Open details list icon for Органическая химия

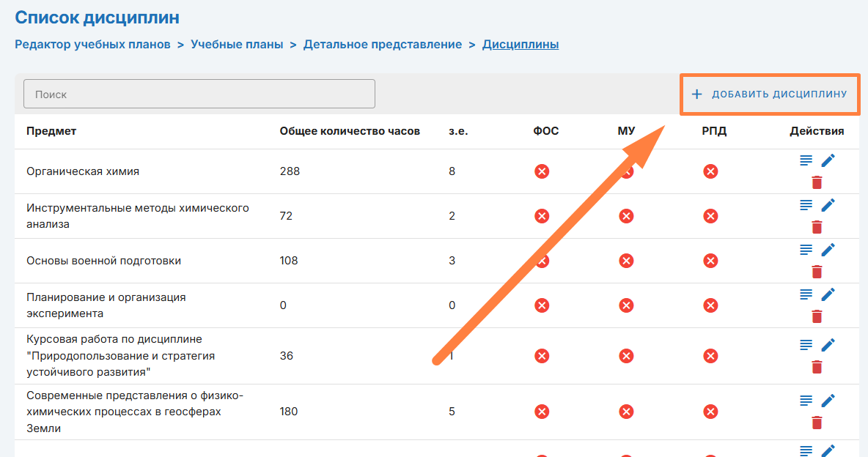point(806,160)
